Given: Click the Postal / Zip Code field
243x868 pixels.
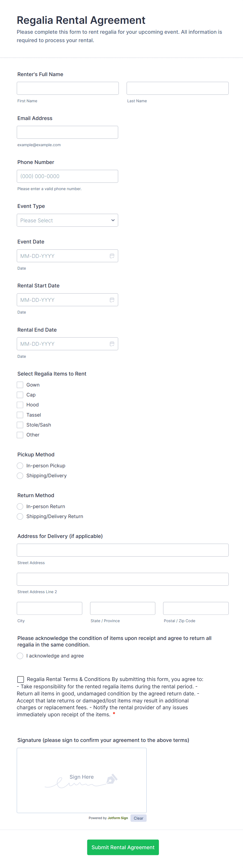Looking at the screenshot, I should (195, 608).
